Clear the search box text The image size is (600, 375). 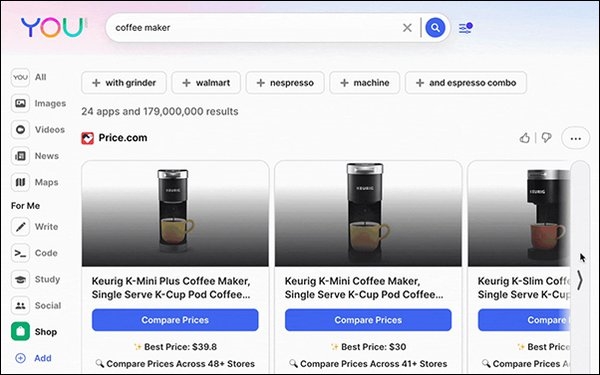coord(407,28)
